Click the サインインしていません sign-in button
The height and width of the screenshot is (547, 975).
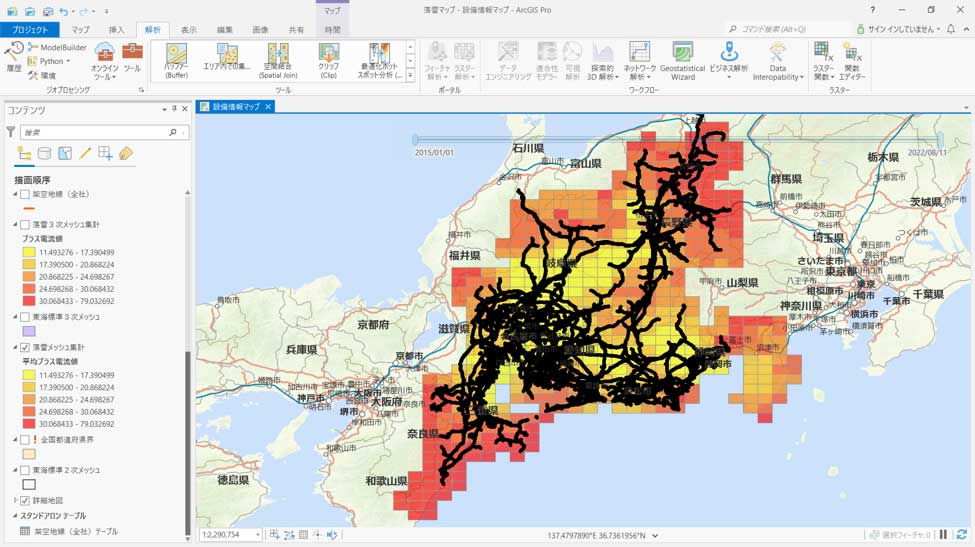click(x=900, y=30)
